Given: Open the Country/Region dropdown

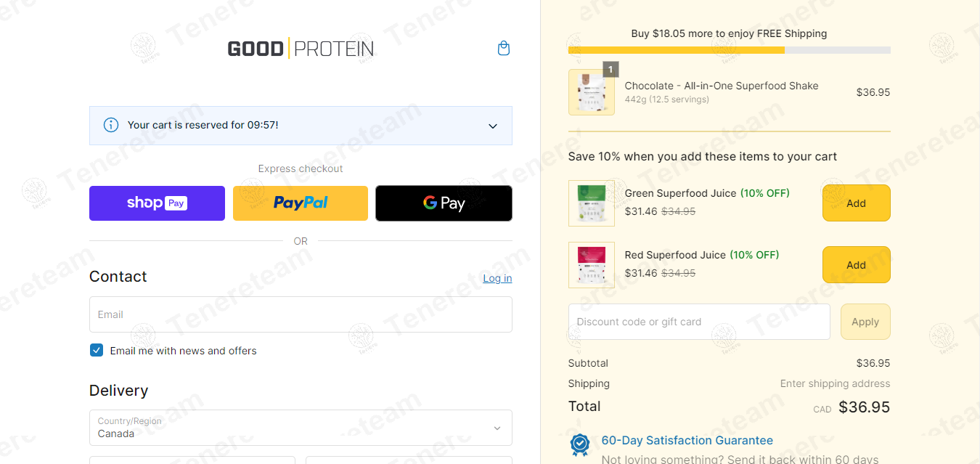Looking at the screenshot, I should pos(301,428).
